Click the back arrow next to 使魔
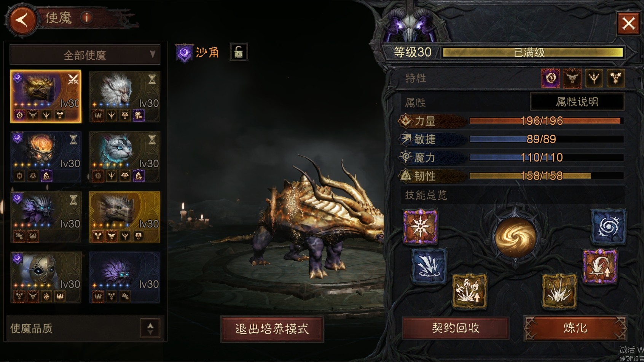Screen dimensions: 644x362 [x=21, y=20]
